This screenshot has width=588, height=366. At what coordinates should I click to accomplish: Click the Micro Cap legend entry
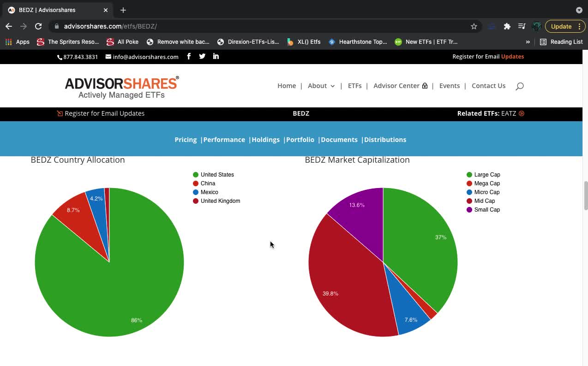coord(483,192)
